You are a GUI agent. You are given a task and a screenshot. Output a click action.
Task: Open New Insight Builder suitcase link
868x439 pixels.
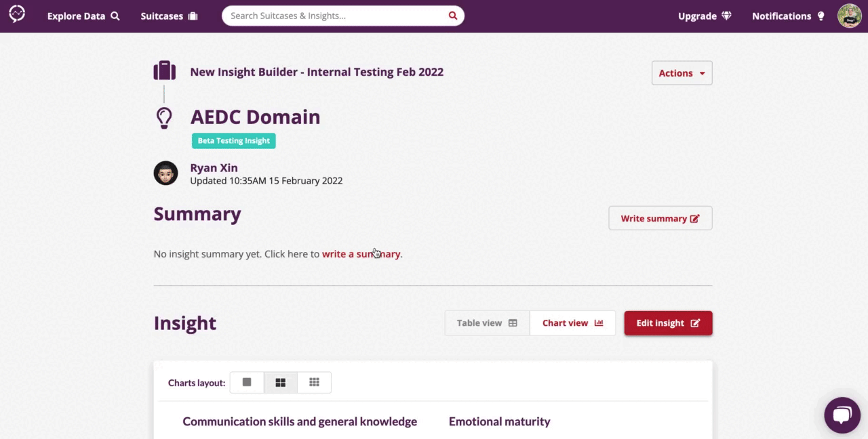(317, 72)
